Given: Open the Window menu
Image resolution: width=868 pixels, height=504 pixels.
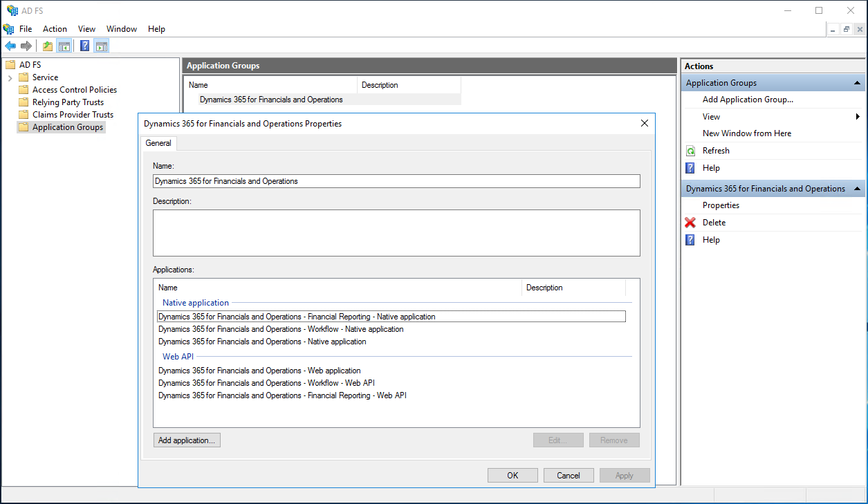Looking at the screenshot, I should (x=122, y=29).
